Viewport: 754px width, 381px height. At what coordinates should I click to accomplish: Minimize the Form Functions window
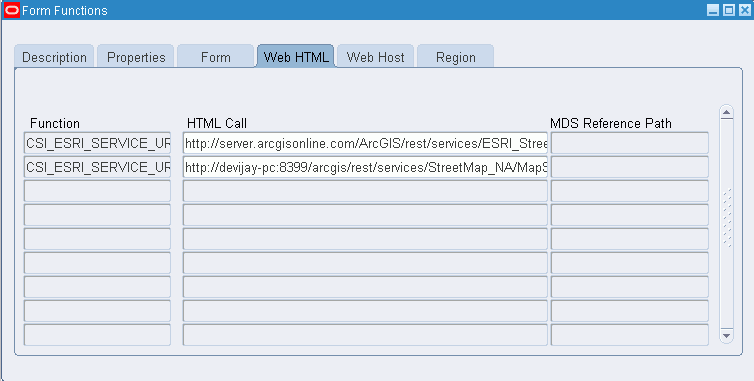(x=713, y=10)
